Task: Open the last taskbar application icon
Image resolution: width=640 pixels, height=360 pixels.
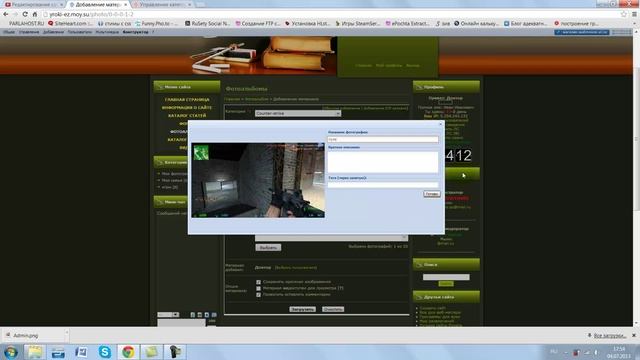Action: click(175, 351)
